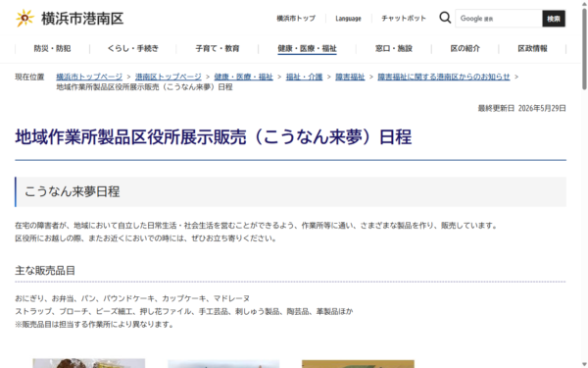Click the first product photo thumbnail
This screenshot has width=588, height=368.
89,363
